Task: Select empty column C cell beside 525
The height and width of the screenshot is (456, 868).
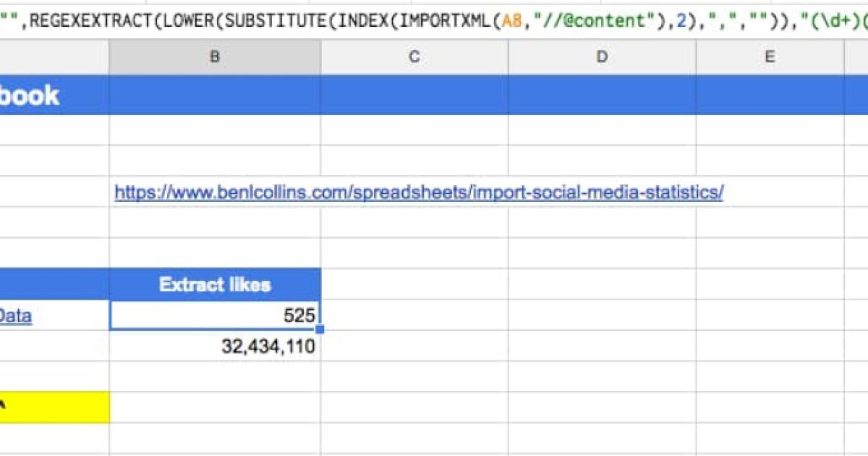Action: [x=414, y=316]
